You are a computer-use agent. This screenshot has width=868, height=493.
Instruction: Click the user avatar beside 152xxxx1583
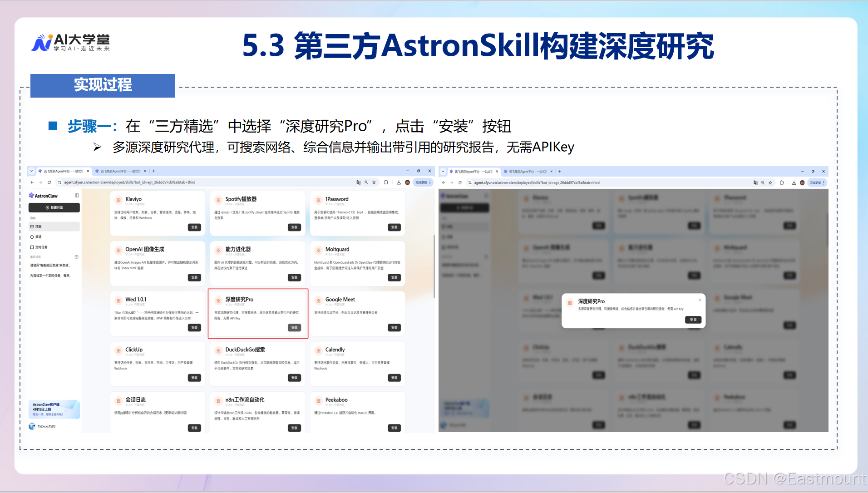click(x=32, y=426)
